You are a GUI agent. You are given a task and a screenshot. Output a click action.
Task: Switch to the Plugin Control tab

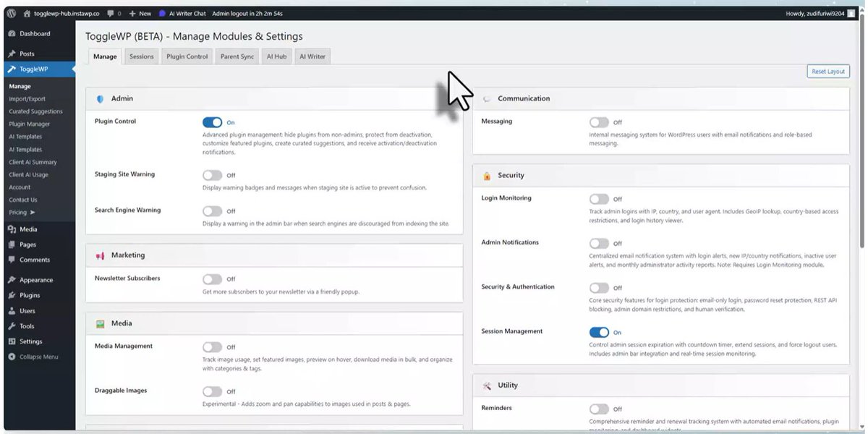187,56
